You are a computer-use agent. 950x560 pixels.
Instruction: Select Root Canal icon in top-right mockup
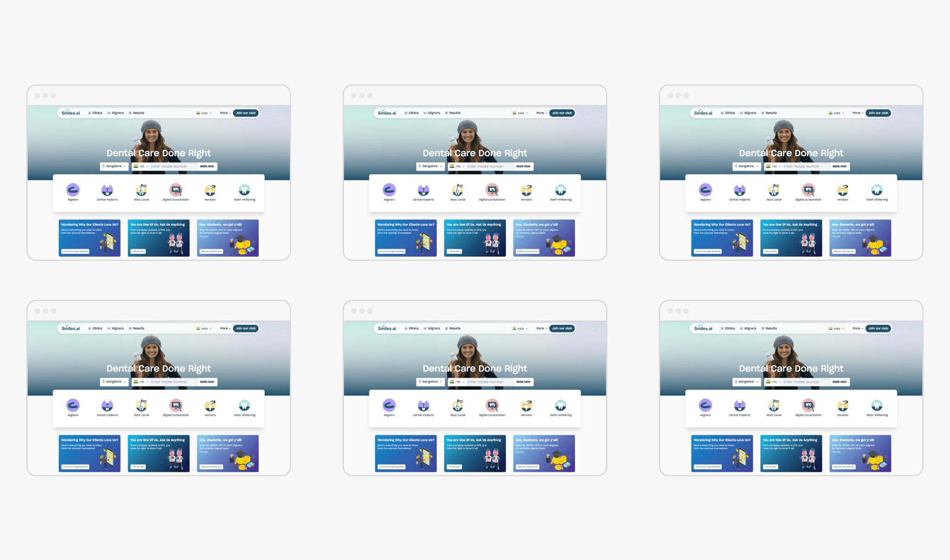774,190
